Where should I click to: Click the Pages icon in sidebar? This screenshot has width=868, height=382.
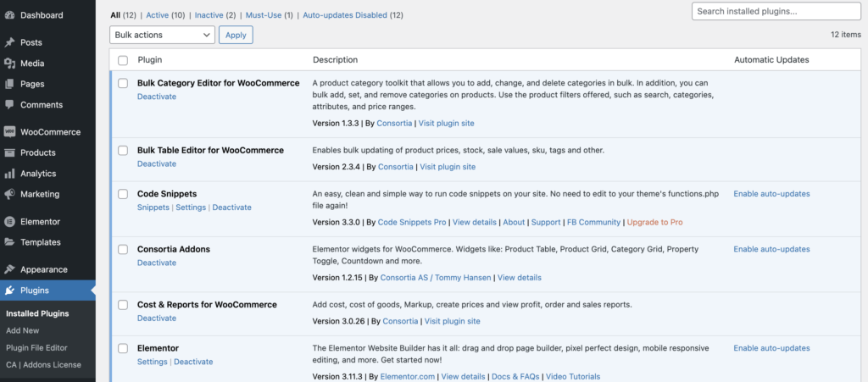pos(9,84)
